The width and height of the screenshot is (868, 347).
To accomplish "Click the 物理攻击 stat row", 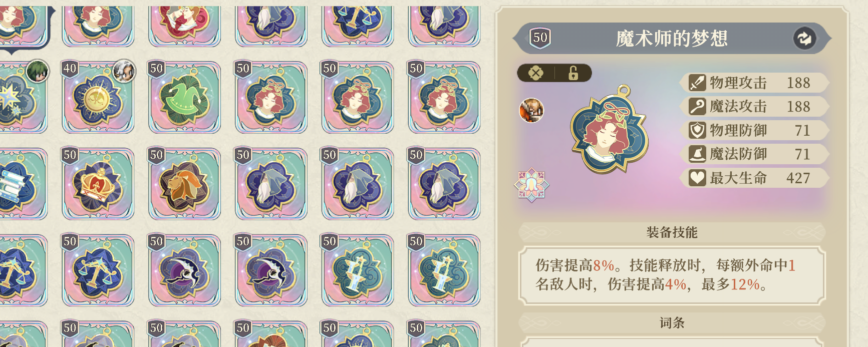I will 754,83.
